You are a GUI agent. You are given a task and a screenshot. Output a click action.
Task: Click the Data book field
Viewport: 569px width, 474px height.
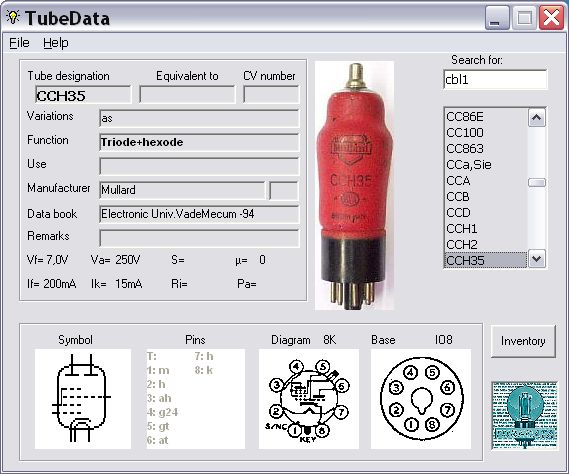199,214
